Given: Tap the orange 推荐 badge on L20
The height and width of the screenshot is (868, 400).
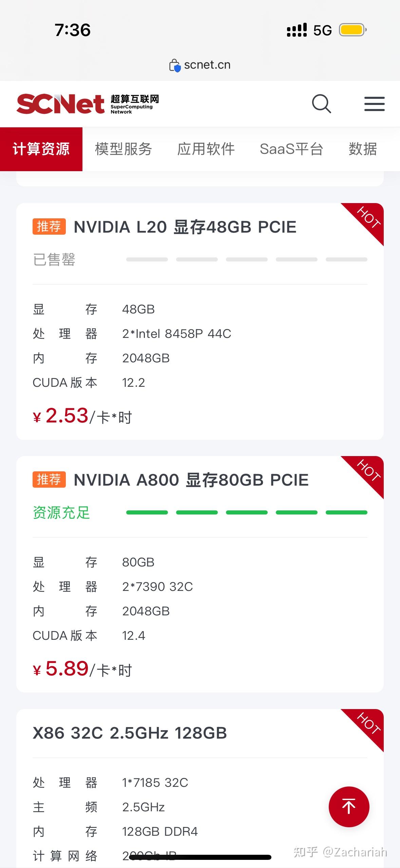Looking at the screenshot, I should pyautogui.click(x=49, y=227).
